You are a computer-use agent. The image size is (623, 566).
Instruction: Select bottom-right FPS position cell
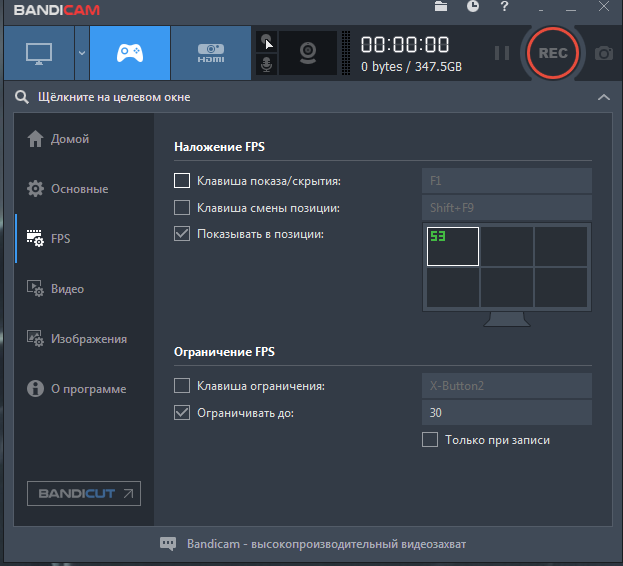[x=561, y=287]
